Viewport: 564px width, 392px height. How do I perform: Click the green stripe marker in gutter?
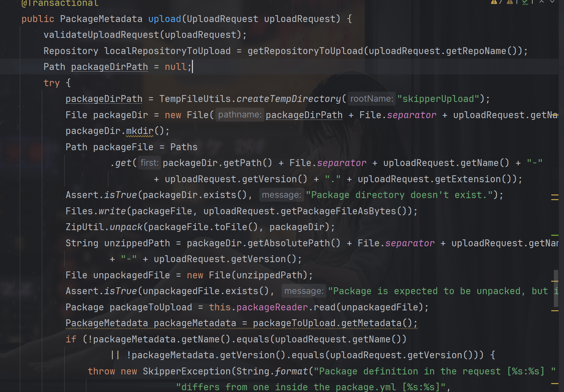point(554,235)
